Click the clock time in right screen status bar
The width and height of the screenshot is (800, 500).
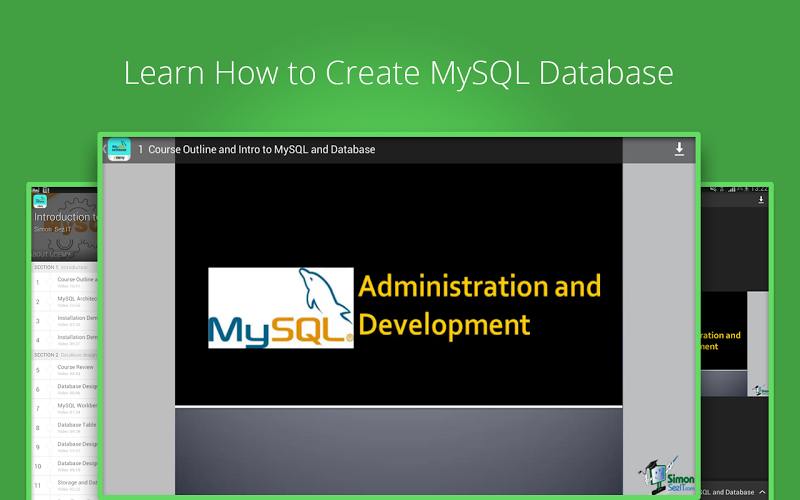(759, 189)
